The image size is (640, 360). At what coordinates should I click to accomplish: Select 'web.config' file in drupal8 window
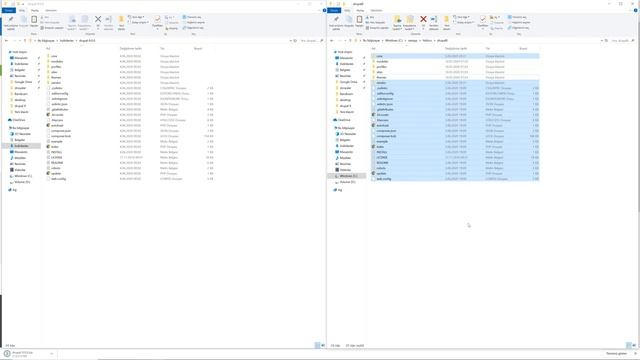[x=455, y=179]
